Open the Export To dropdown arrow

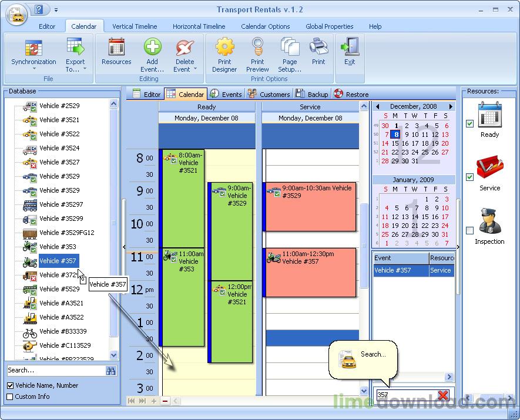pyautogui.click(x=85, y=69)
